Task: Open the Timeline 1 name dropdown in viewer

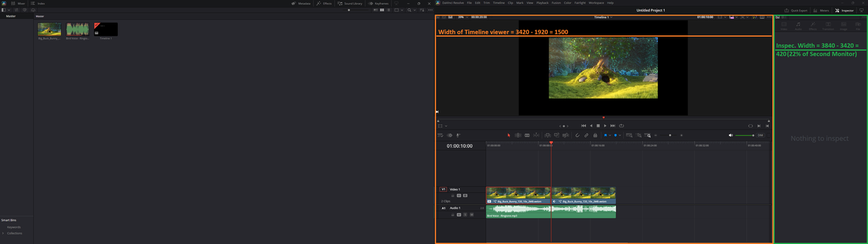Action: [x=603, y=17]
